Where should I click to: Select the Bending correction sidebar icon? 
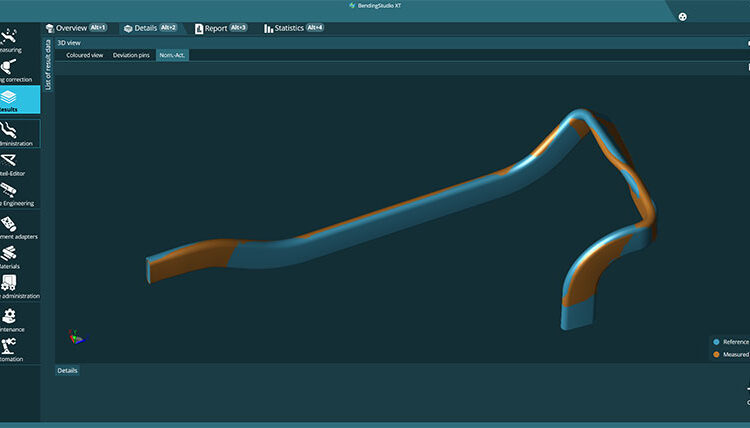[x=16, y=70]
